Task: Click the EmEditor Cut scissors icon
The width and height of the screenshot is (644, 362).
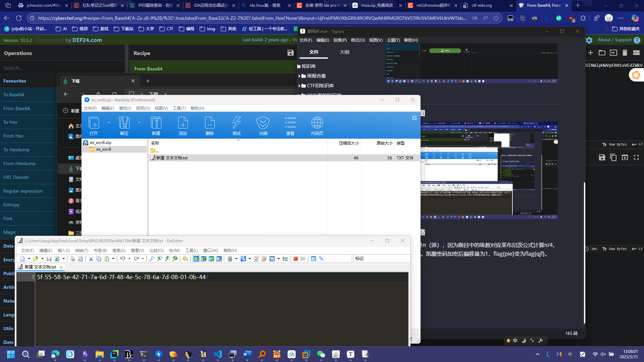Action: (91, 259)
